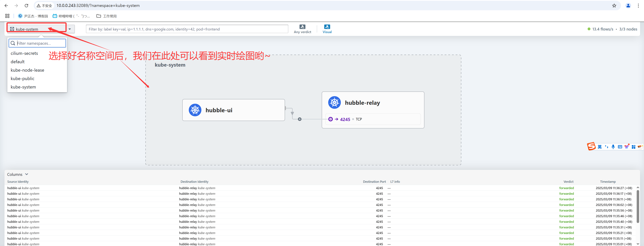Toggle the namespace dropdown arrow
This screenshot has width=644, height=246.
[x=70, y=29]
